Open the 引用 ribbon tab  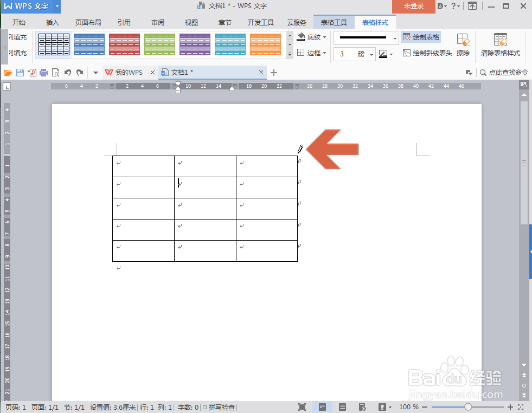[124, 22]
